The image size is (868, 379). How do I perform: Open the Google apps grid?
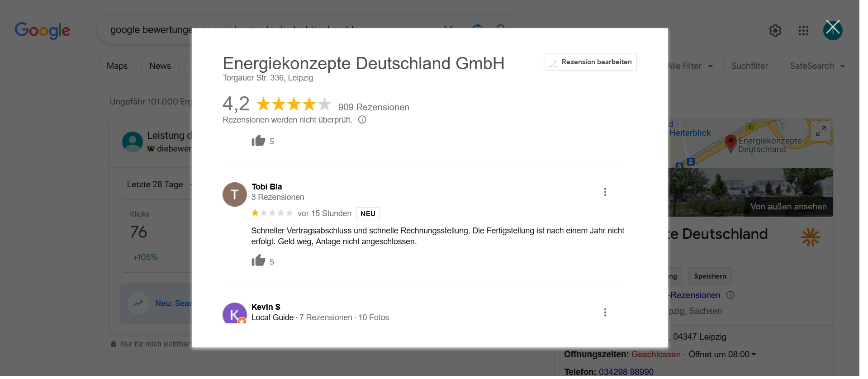click(x=803, y=31)
